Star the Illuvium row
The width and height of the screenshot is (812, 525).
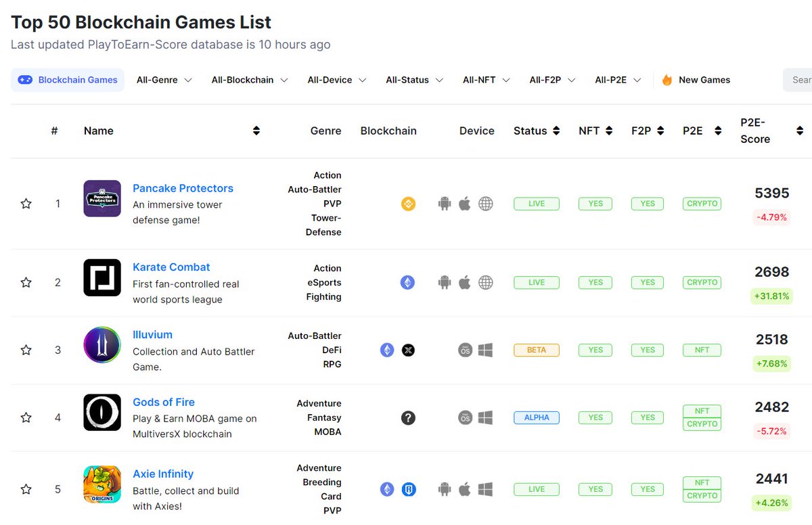click(x=26, y=350)
